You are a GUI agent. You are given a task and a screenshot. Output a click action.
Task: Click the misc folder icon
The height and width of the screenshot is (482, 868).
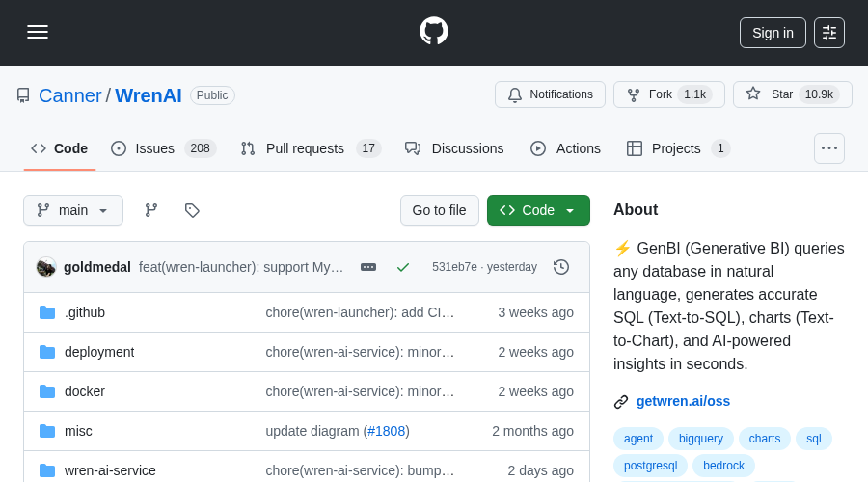coord(47,431)
